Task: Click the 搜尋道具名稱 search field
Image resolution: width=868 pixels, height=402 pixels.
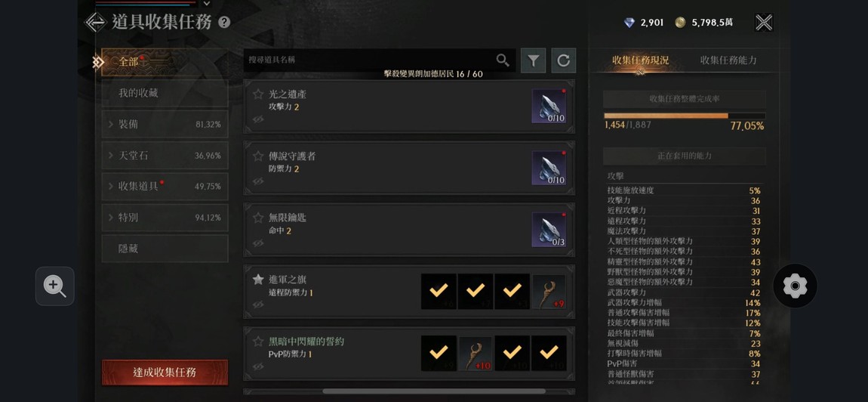Action: click(370, 60)
